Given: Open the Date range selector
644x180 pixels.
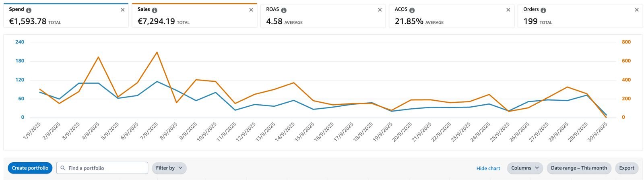Looking at the screenshot, I should [579, 168].
